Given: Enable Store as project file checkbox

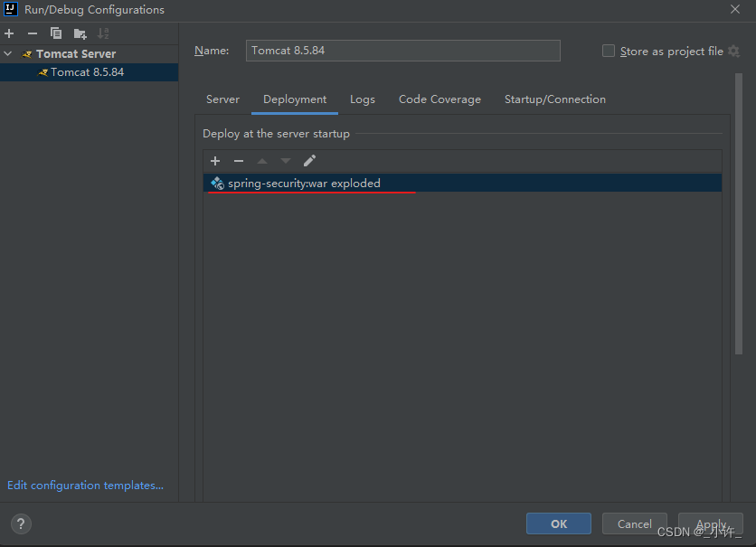Looking at the screenshot, I should [x=609, y=51].
